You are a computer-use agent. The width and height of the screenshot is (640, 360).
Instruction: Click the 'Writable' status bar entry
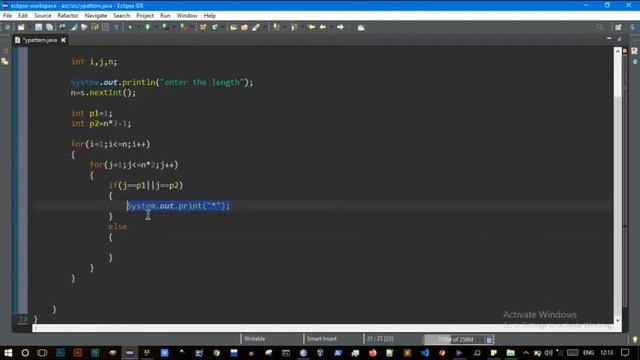(254, 339)
